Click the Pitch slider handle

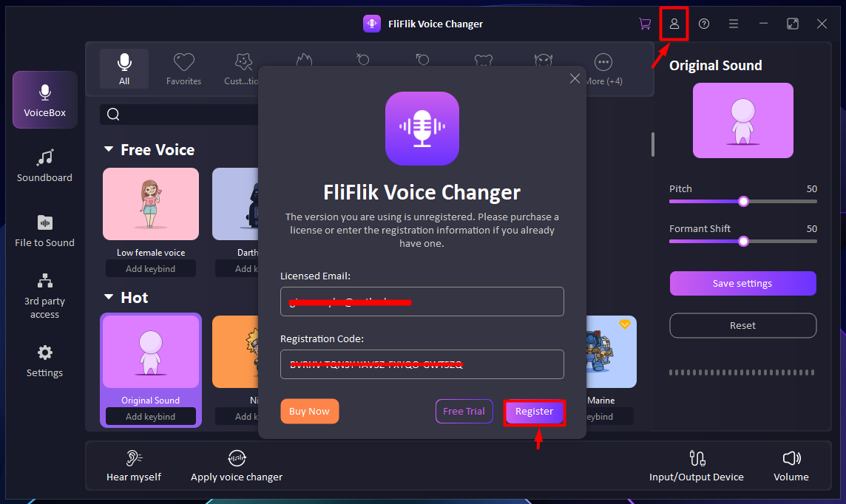pyautogui.click(x=743, y=201)
